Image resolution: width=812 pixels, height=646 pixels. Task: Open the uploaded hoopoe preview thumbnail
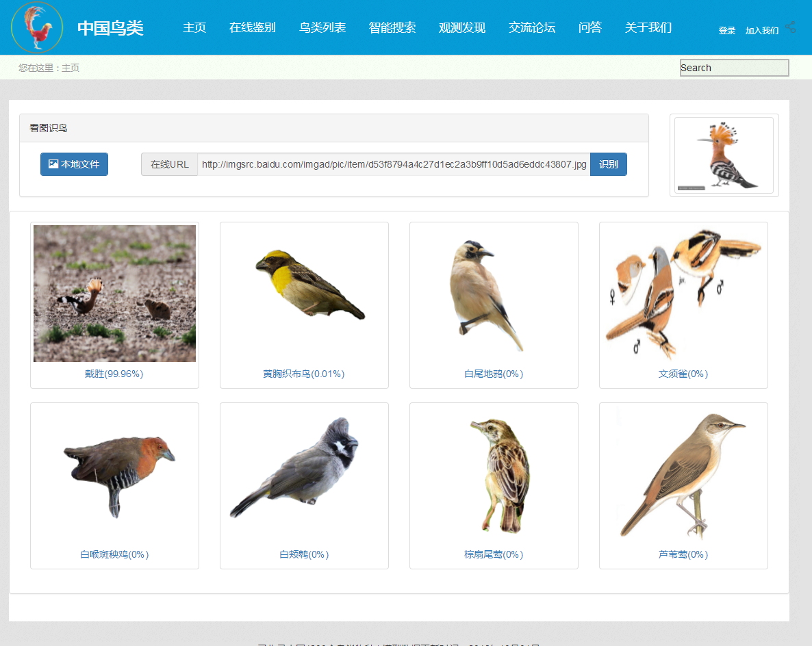click(724, 155)
